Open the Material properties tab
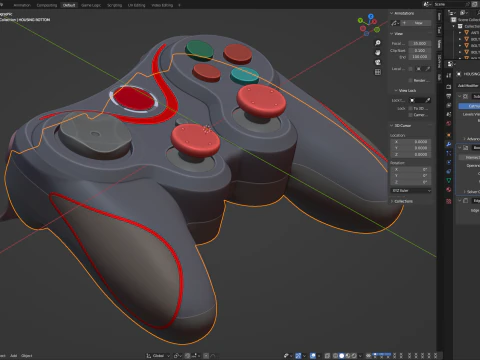Viewport: 480px width, 360px height. point(449,189)
